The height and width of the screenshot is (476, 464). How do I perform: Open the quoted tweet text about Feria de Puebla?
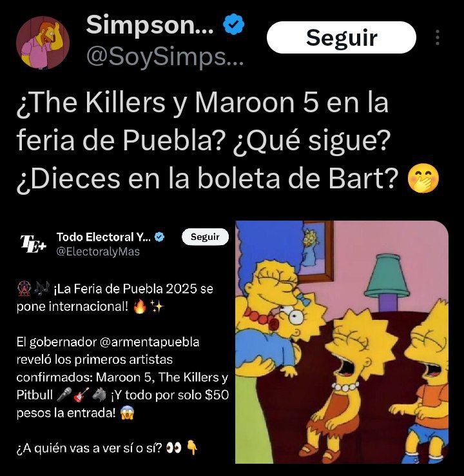122,368
